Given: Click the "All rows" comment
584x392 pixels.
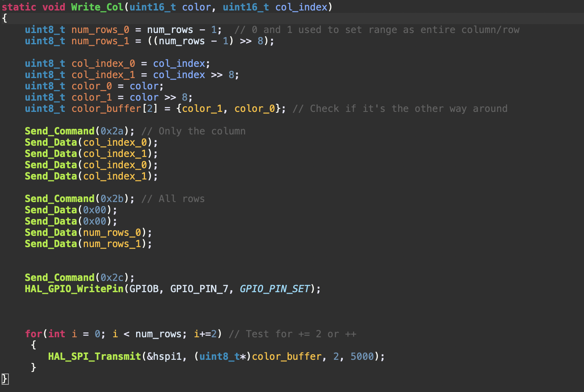Looking at the screenshot, I should tap(173, 199).
